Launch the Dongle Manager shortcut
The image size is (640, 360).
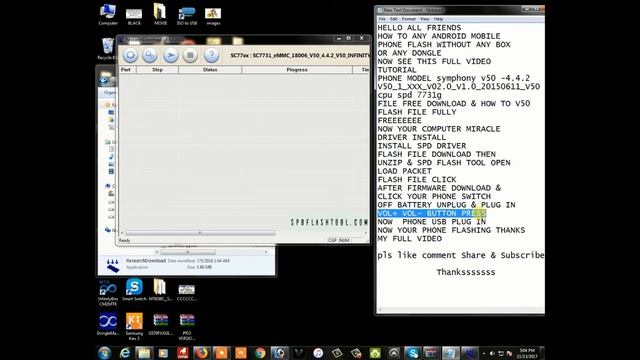click(108, 324)
